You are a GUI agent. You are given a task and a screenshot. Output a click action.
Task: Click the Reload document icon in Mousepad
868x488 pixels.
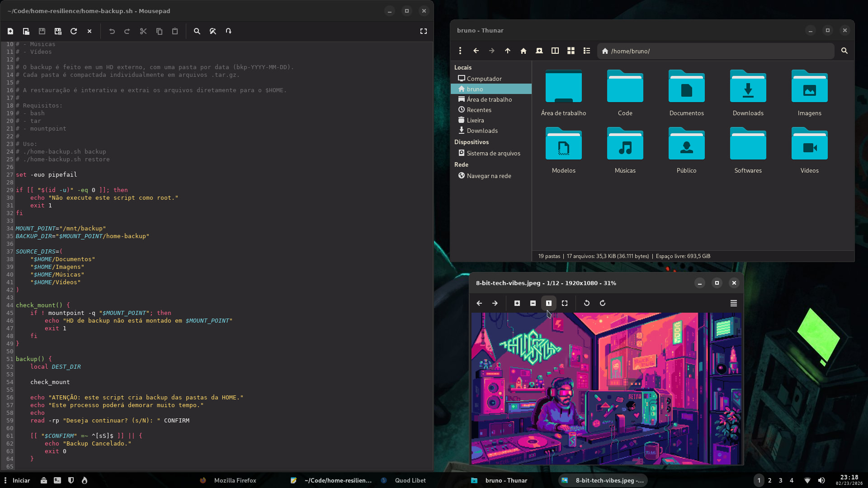[74, 31]
